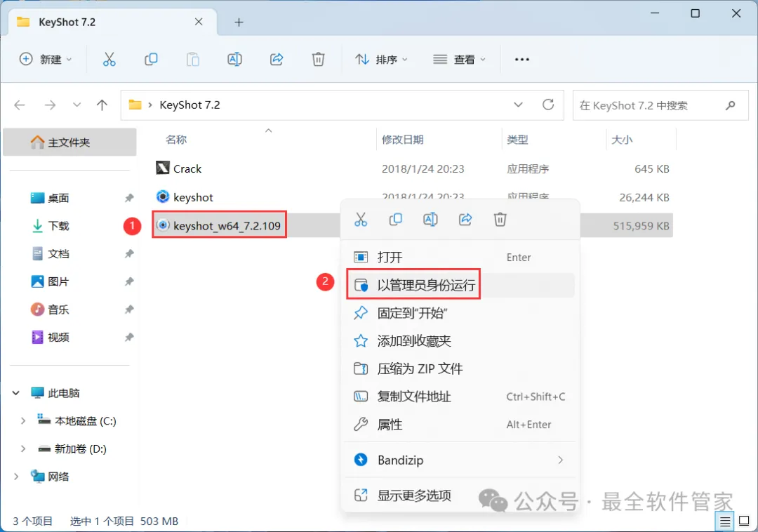This screenshot has height=532, width=758.
Task: Click the Copy icon in the top toolbar
Action: 151,60
